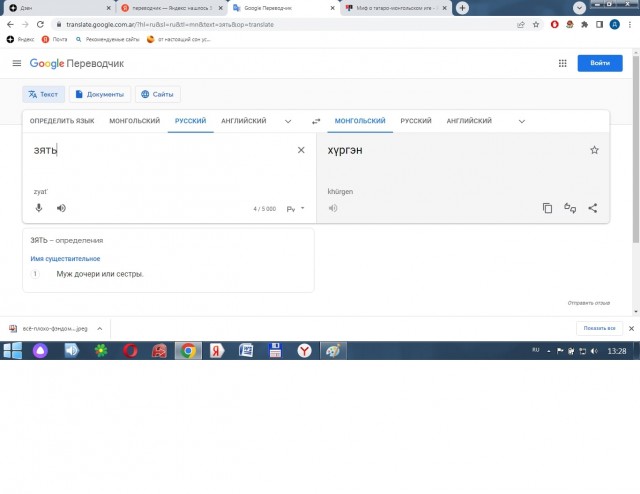Screen dimensions: 640x494
Task: Rate this translation via thumbs icon
Action: click(570, 208)
